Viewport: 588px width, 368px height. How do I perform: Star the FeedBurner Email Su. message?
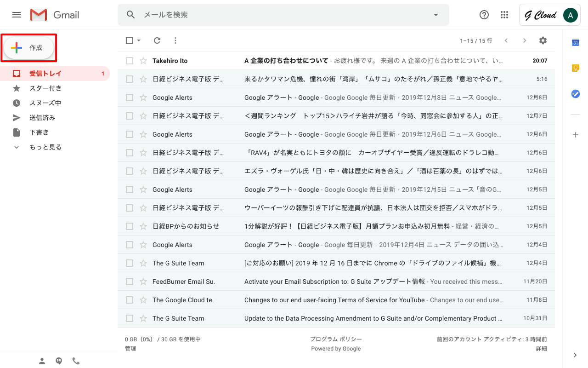143,282
